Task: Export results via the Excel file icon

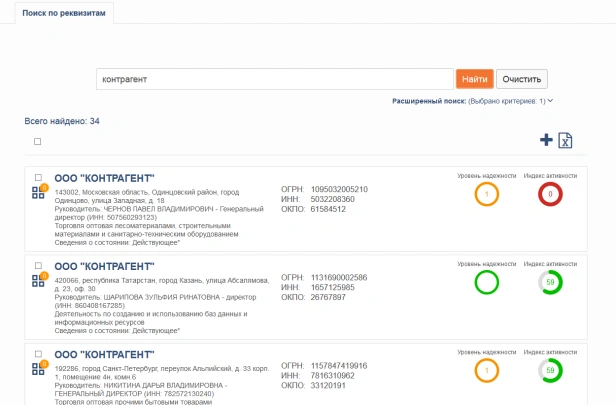Action: pos(565,140)
